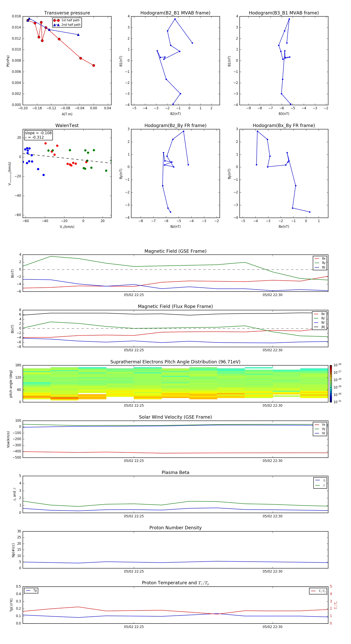Click the 'WalenTest' plot title

pos(67,125)
